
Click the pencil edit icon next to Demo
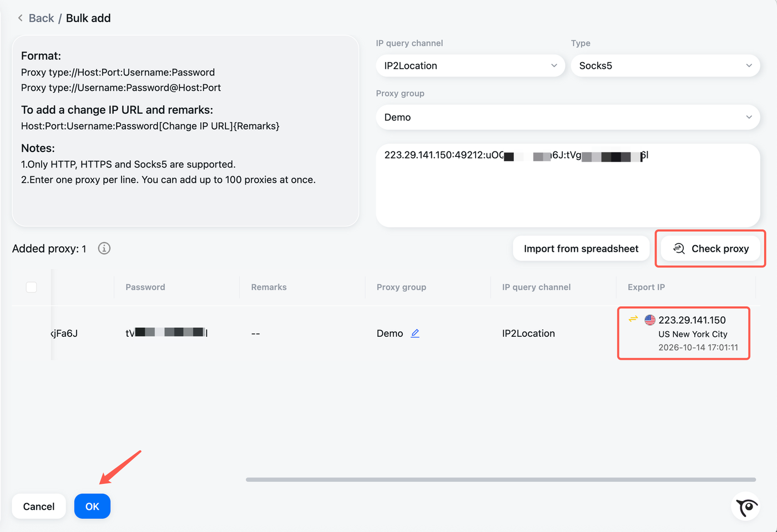tap(415, 333)
